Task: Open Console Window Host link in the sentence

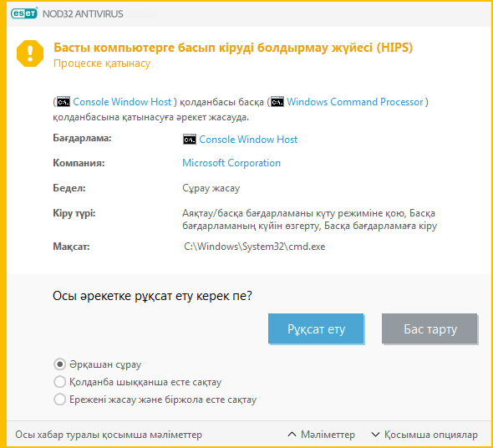Action: click(122, 102)
